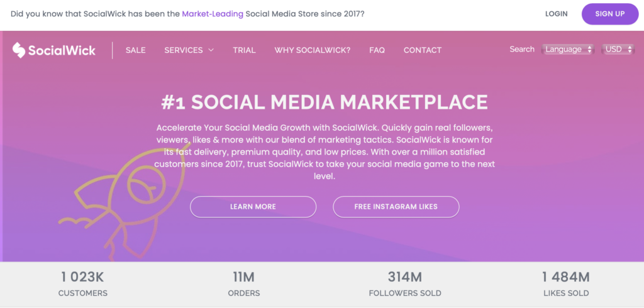Click the SocialWick logo icon
The image size is (644, 308).
click(x=19, y=50)
